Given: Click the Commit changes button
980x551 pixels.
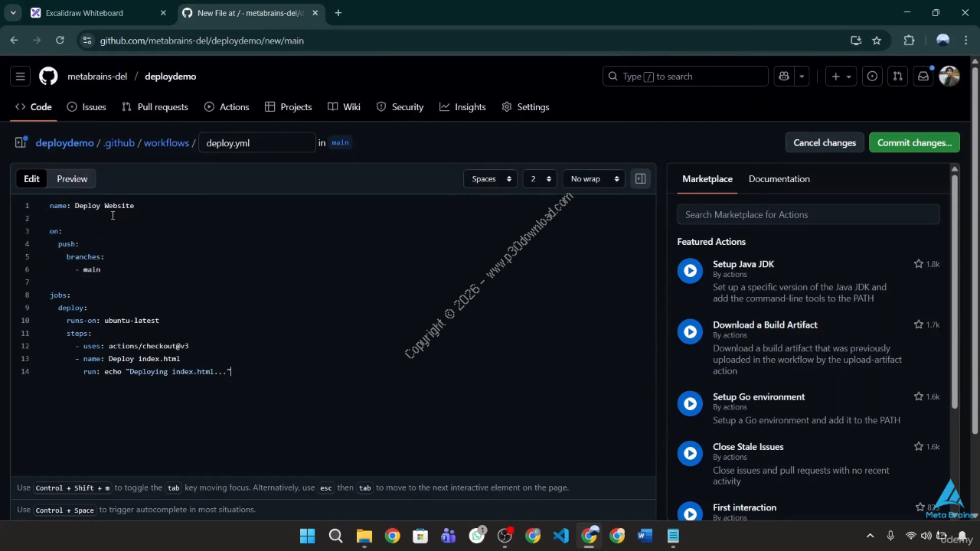Looking at the screenshot, I should click(x=914, y=143).
